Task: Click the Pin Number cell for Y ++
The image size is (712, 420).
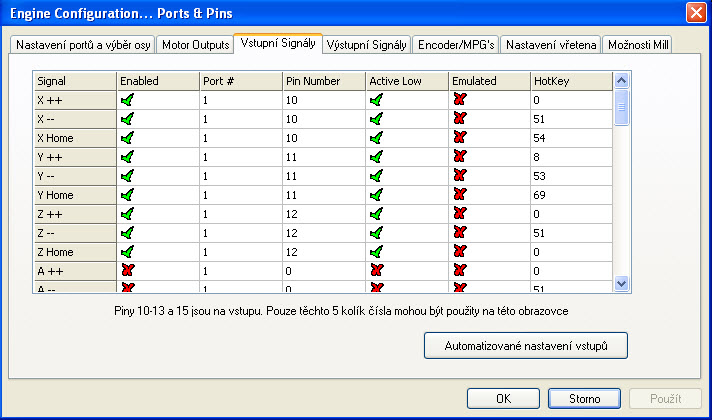Action: [323, 157]
